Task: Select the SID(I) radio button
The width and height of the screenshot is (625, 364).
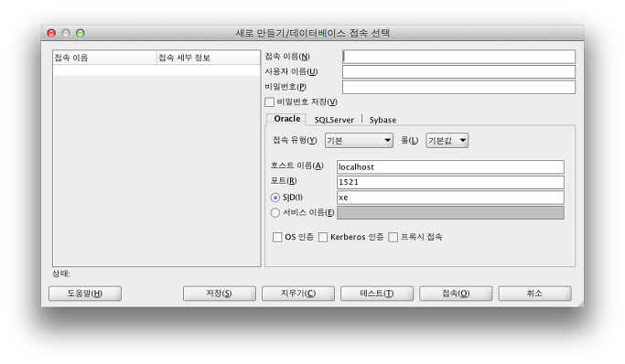Action: pyautogui.click(x=275, y=198)
